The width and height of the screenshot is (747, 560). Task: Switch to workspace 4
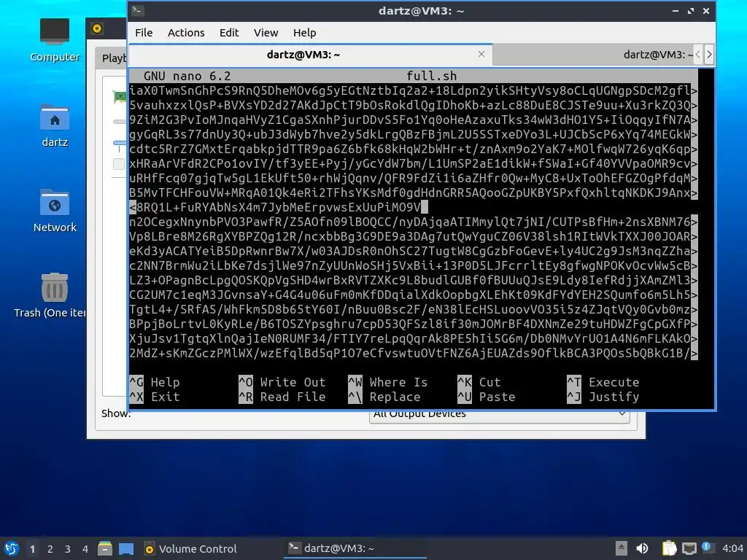click(85, 549)
